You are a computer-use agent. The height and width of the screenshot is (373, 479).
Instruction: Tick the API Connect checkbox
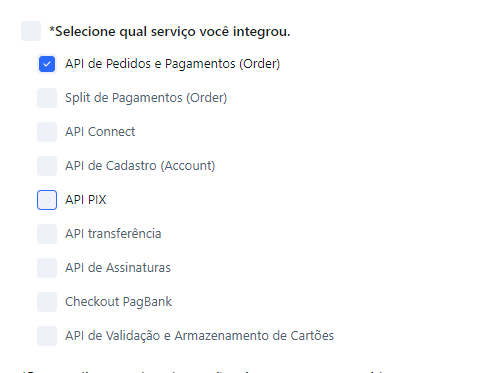[x=47, y=132]
